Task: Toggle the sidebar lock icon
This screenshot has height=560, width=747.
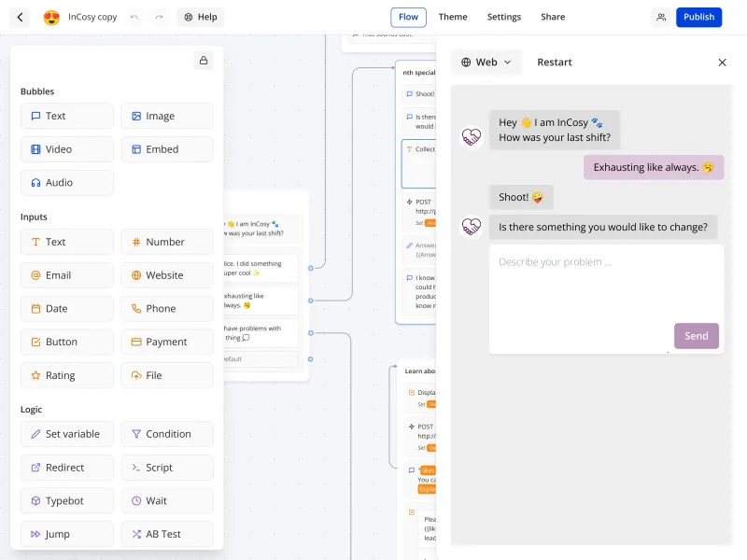Action: (x=204, y=61)
